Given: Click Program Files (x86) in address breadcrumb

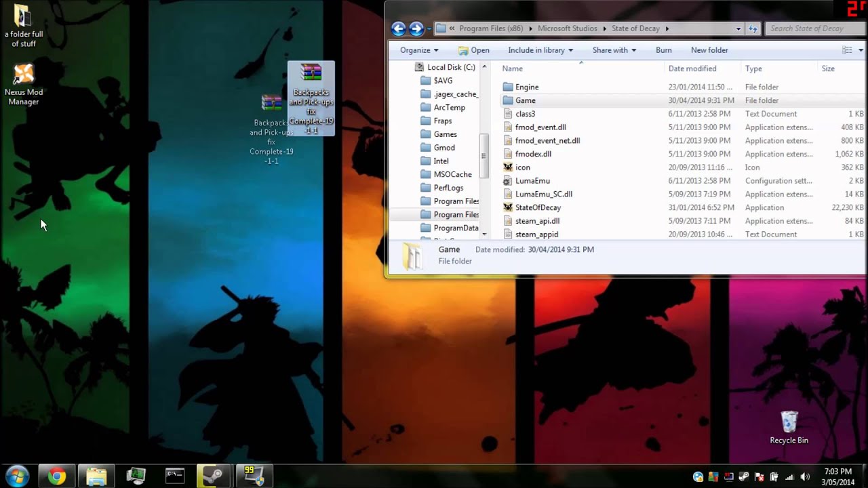Looking at the screenshot, I should tap(490, 28).
